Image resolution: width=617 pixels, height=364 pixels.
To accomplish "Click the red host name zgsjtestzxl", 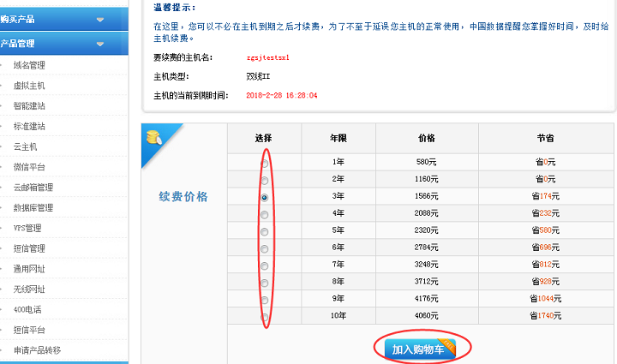I will [268, 58].
